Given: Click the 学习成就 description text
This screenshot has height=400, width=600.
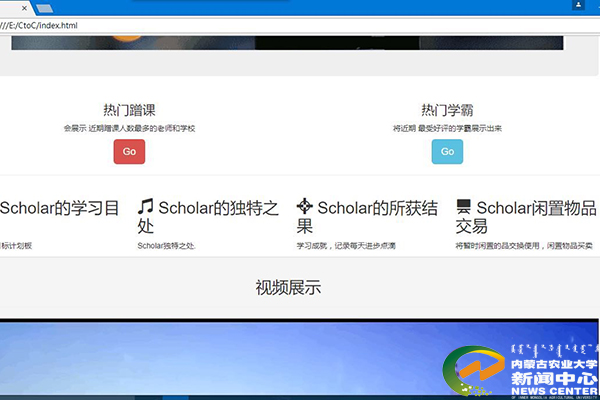Looking at the screenshot, I should tap(346, 245).
